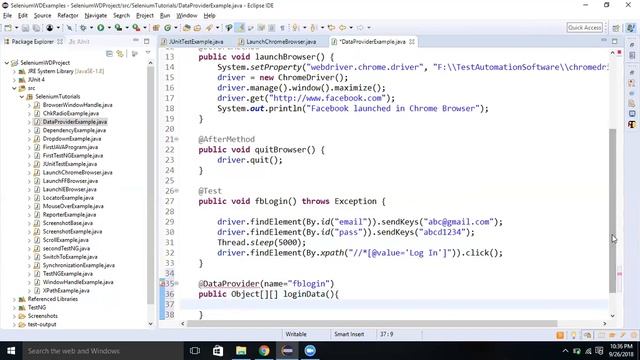Click the Next Annotation toolbar icon

(x=296, y=28)
